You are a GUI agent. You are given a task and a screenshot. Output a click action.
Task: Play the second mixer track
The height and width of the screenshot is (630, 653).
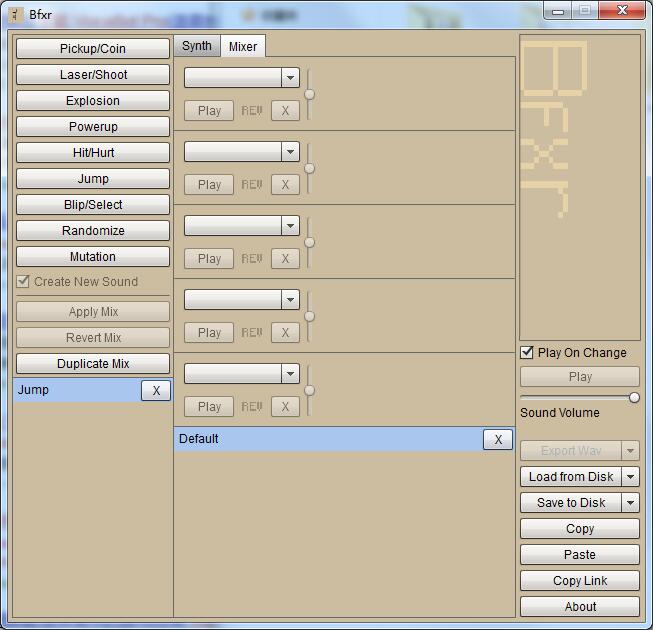pyautogui.click(x=209, y=184)
